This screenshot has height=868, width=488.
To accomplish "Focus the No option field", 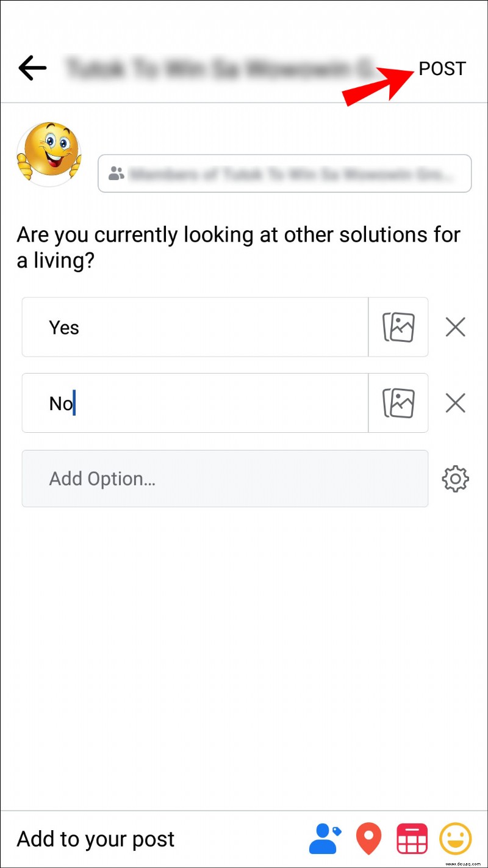I will (195, 403).
